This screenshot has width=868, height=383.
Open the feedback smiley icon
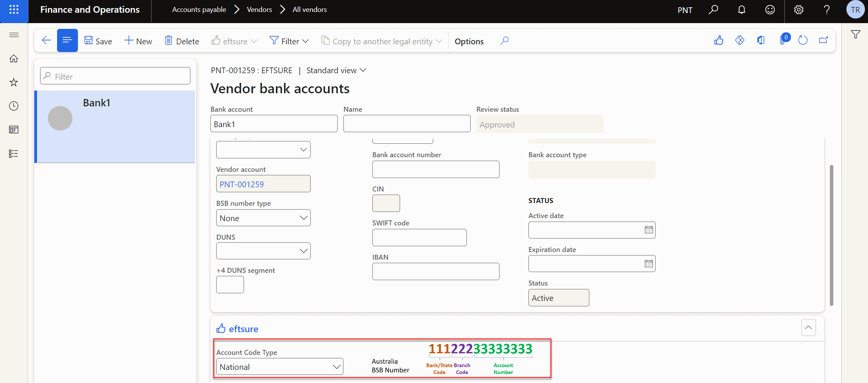pos(770,10)
